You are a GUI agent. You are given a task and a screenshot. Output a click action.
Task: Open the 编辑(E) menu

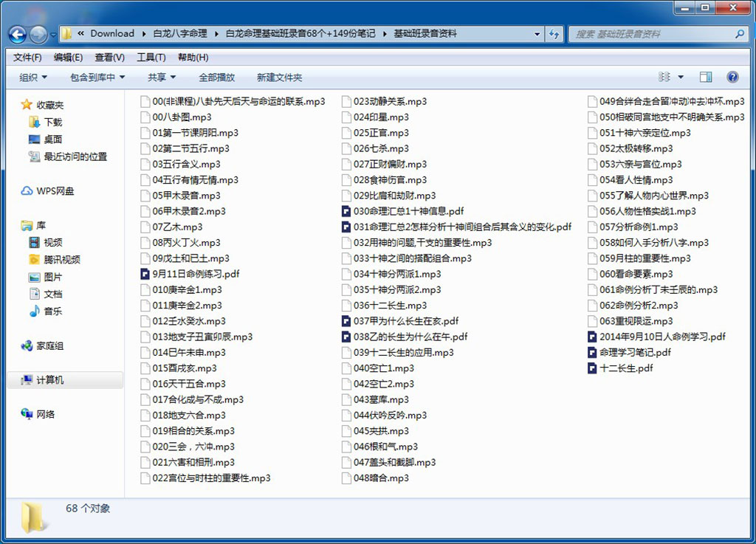pos(68,58)
